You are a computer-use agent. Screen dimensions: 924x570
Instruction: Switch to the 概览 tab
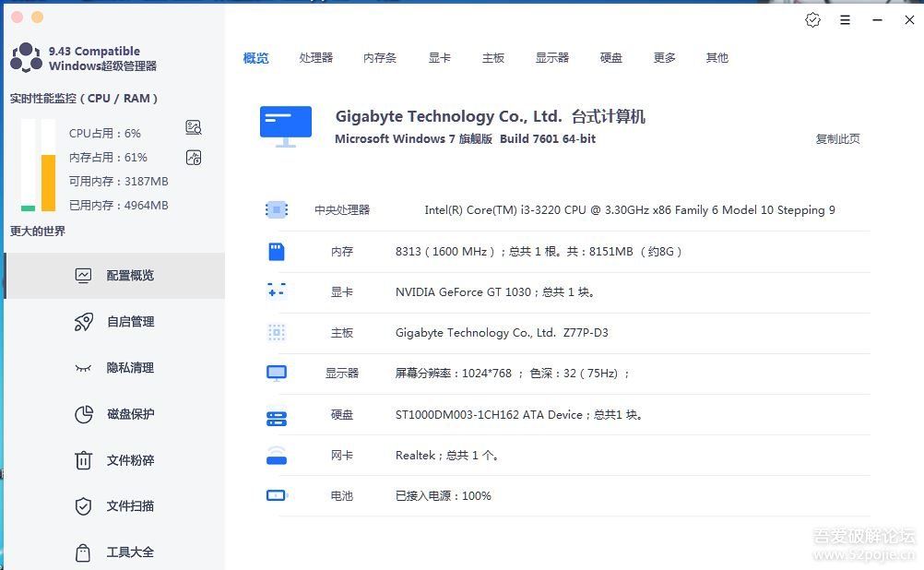tap(255, 58)
